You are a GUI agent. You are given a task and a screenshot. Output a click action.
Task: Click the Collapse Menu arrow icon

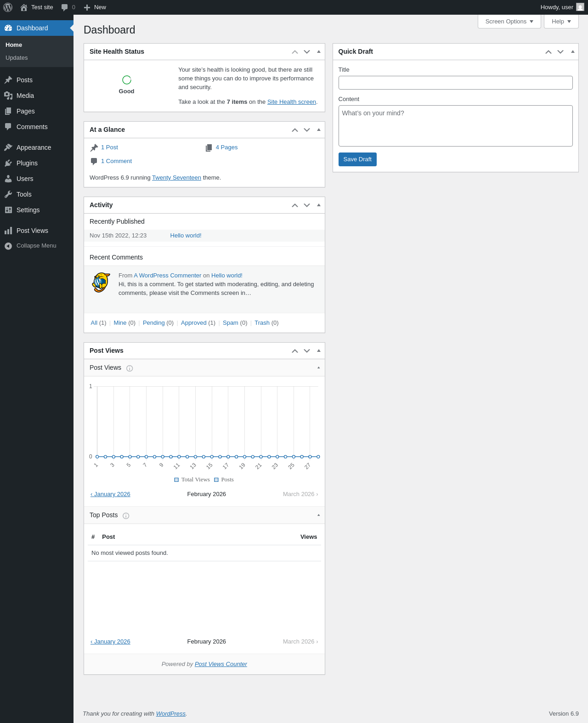[x=8, y=246]
